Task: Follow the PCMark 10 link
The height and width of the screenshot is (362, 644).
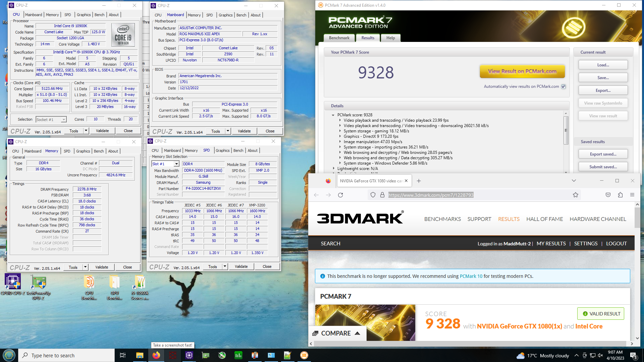Action: (x=471, y=276)
